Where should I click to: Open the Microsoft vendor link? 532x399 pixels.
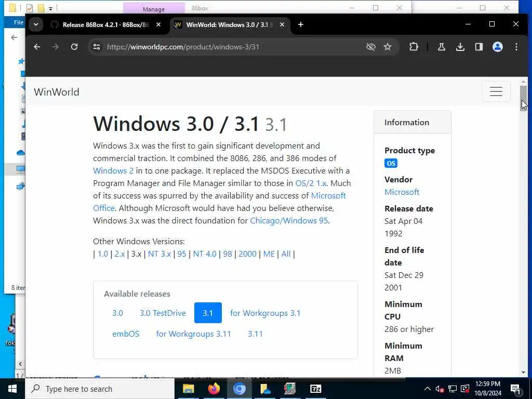point(402,192)
